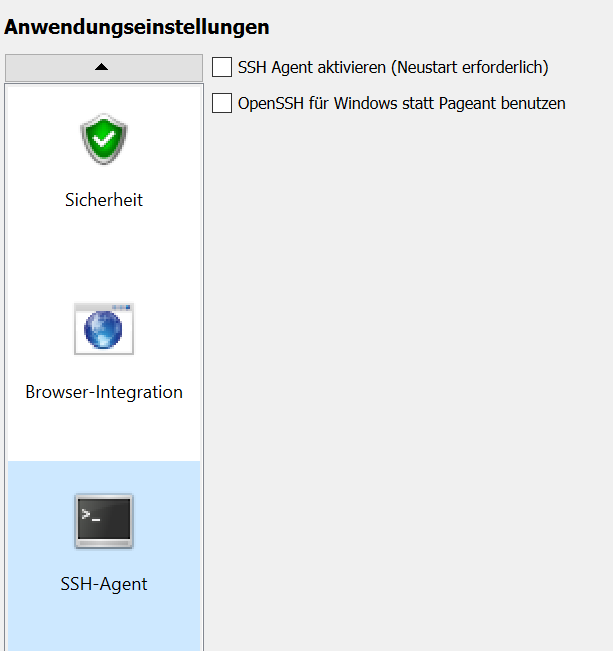Image resolution: width=613 pixels, height=651 pixels.
Task: Enable the SSH Agent aktivieren checkbox
Action: pos(222,67)
